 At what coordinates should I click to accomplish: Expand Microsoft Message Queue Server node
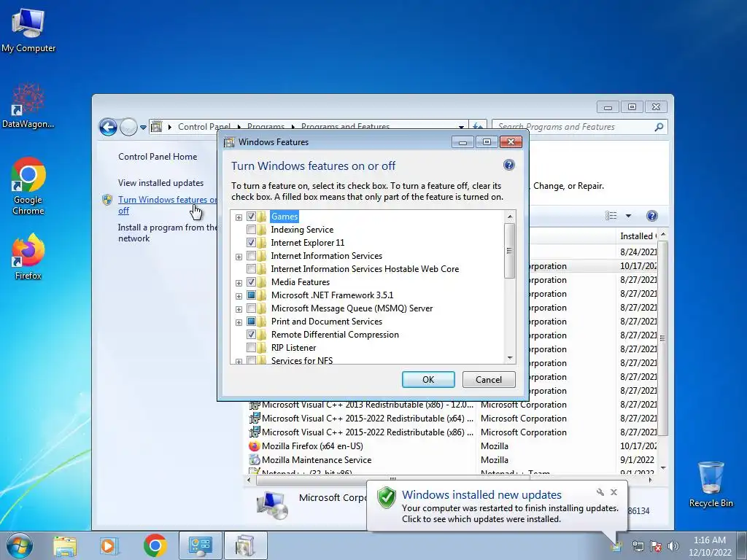coord(239,309)
